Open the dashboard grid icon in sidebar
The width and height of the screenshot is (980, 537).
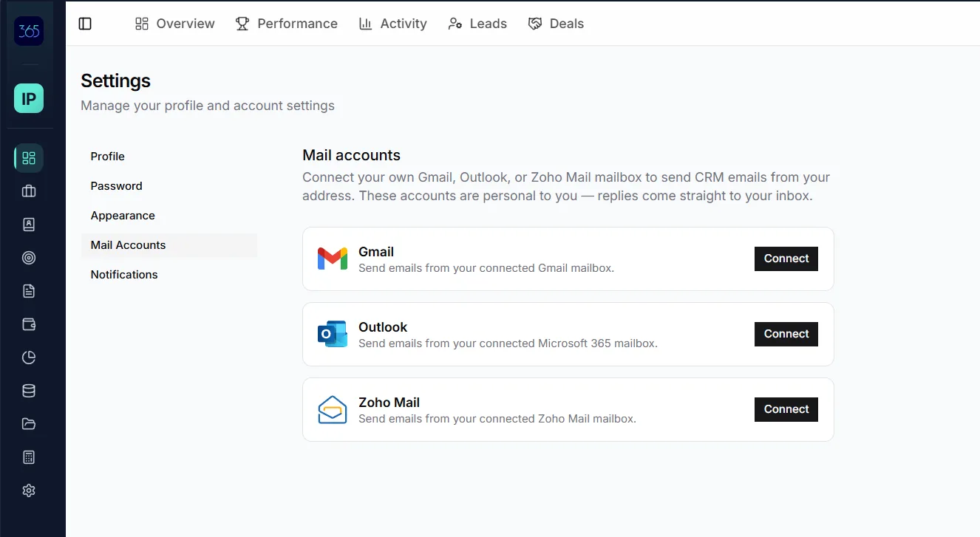(x=29, y=158)
